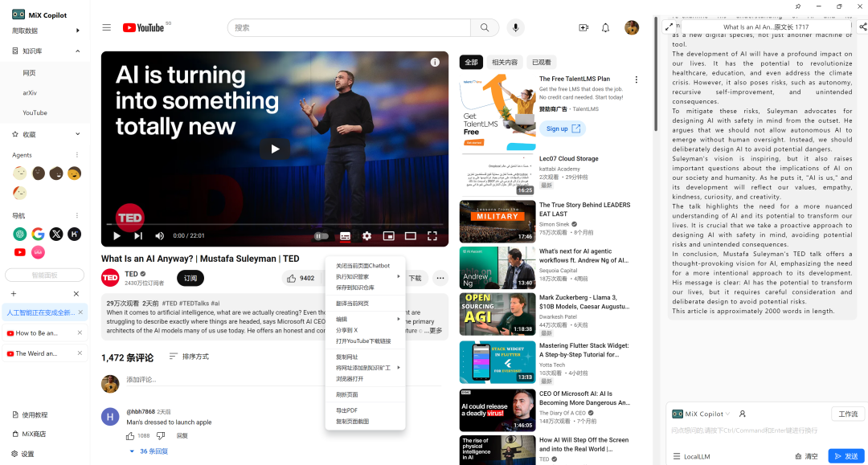Mute the video volume
Image resolution: width=868 pixels, height=465 pixels.
159,235
